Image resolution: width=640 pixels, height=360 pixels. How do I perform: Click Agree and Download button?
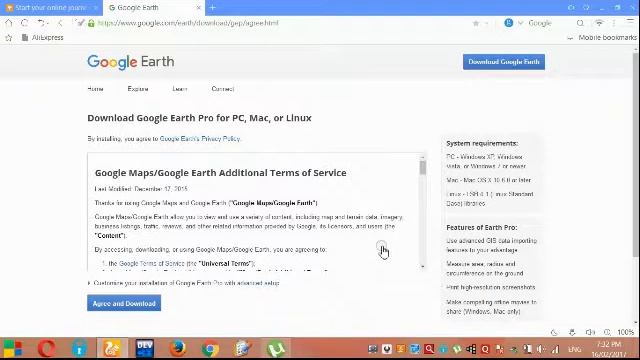(124, 303)
